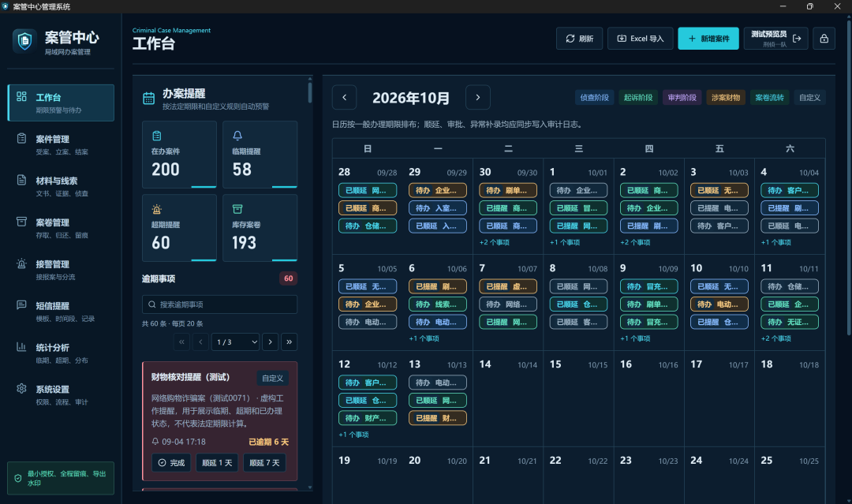The width and height of the screenshot is (852, 504).
Task: Open 材料与线索 in the sidebar menu
Action: (60, 186)
